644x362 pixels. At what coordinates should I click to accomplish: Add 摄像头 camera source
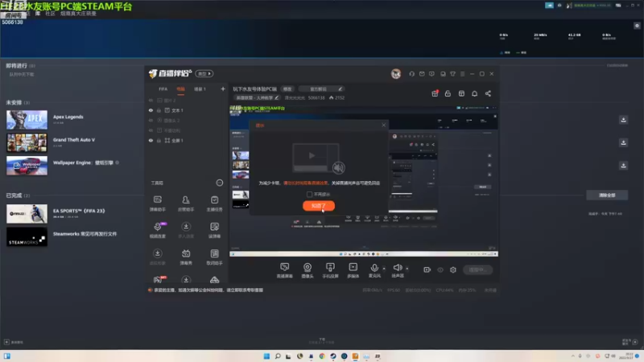[308, 270]
